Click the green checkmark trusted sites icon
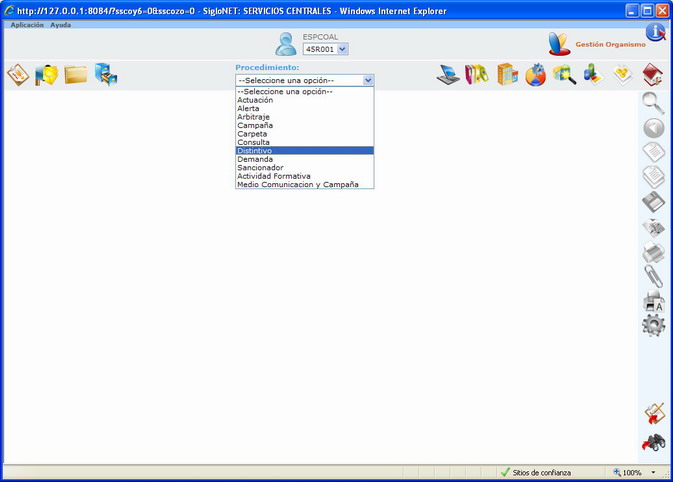673x482 pixels. (x=505, y=472)
